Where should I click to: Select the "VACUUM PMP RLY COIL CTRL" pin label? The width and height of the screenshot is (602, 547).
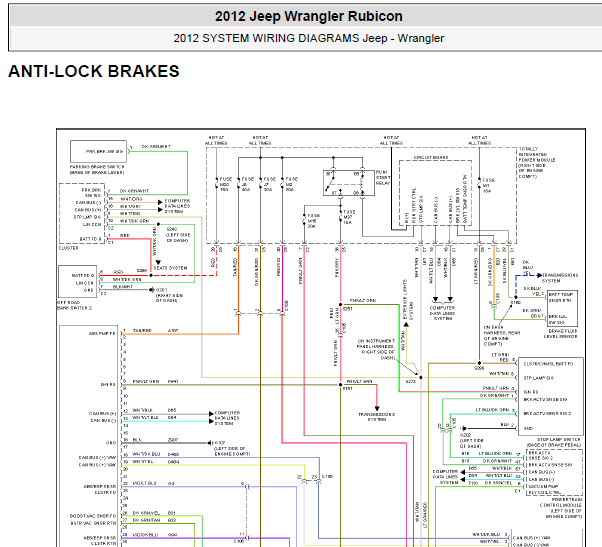pyautogui.click(x=543, y=489)
